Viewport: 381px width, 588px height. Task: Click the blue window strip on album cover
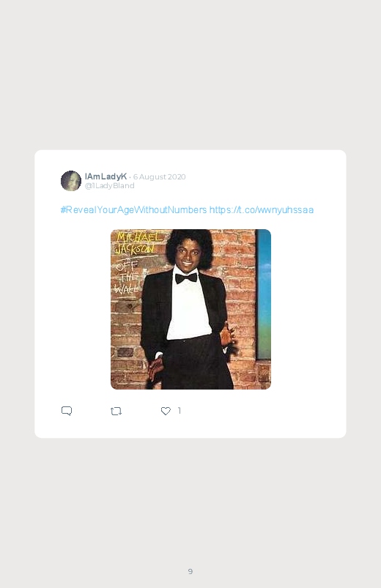click(x=264, y=294)
